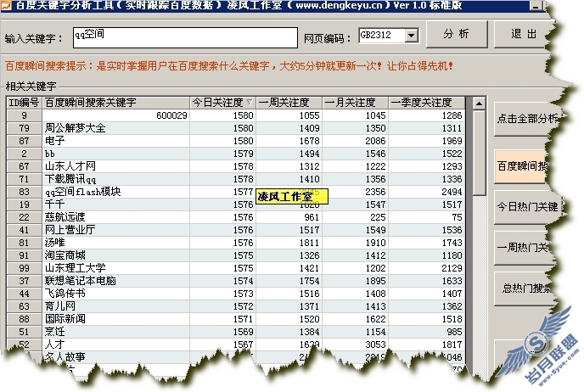Select keyword row 慈航远渡
This screenshot has width=584, height=392.
235,217
